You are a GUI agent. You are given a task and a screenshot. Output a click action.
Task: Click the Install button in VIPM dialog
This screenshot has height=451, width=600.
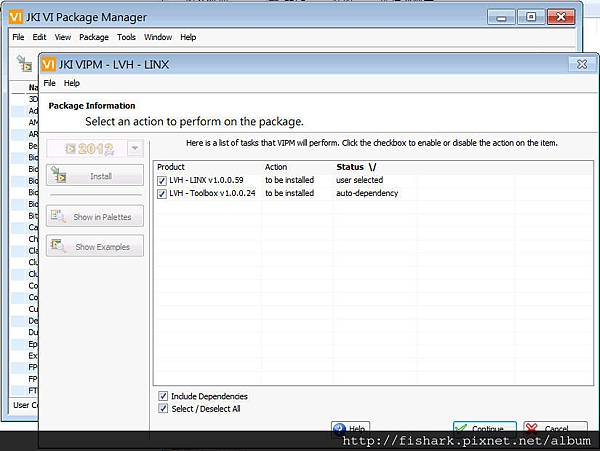point(95,176)
